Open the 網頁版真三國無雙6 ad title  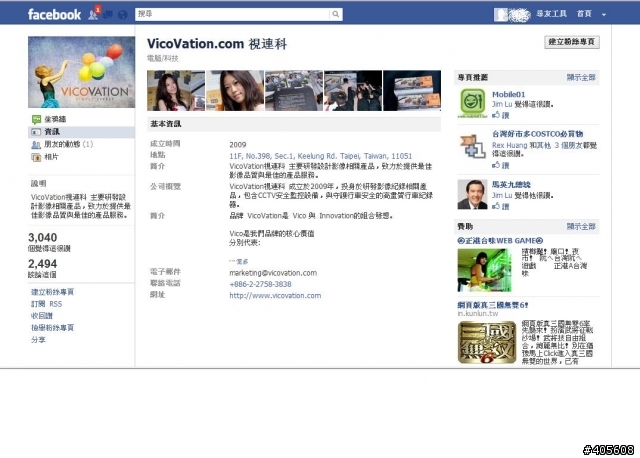click(493, 305)
